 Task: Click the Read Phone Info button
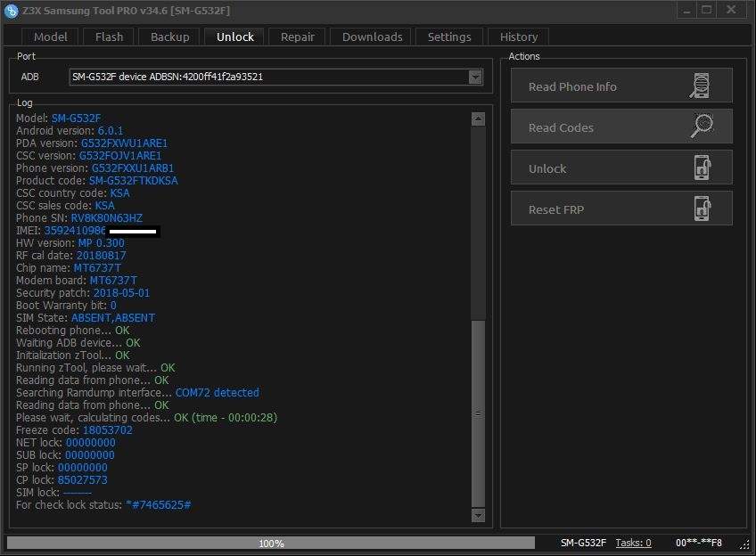621,86
